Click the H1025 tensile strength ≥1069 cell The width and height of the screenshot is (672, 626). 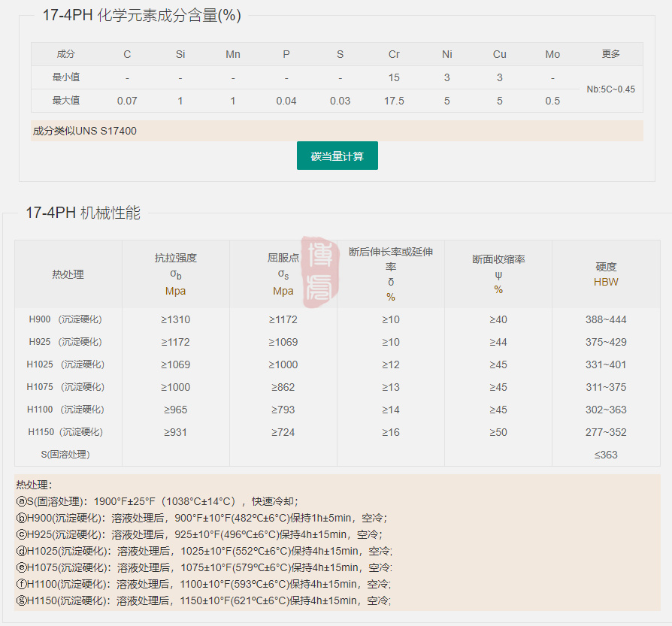175,364
